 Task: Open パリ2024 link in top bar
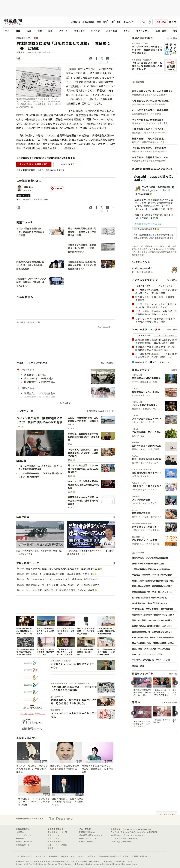point(75,22)
